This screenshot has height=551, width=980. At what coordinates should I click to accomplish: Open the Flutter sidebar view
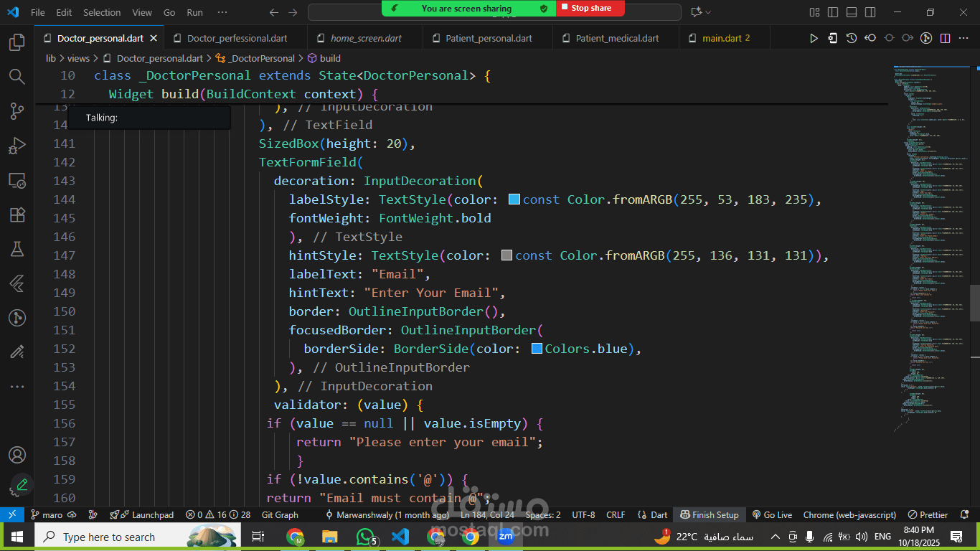click(x=17, y=283)
